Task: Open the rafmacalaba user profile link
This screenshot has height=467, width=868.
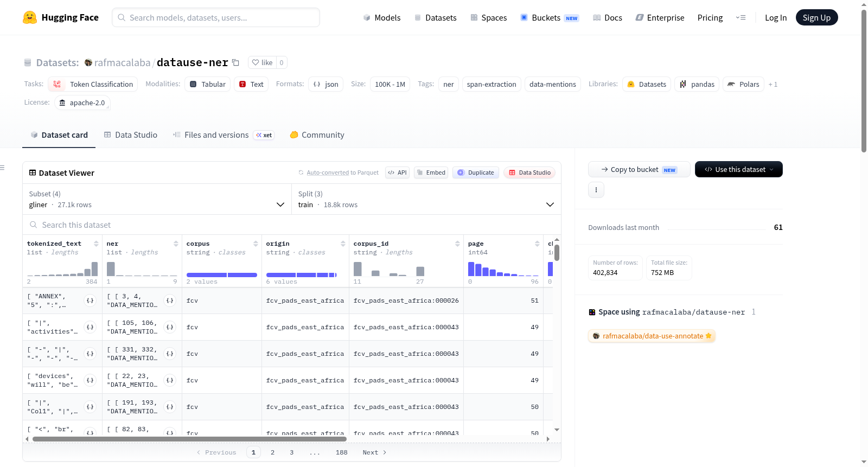Action: (122, 62)
